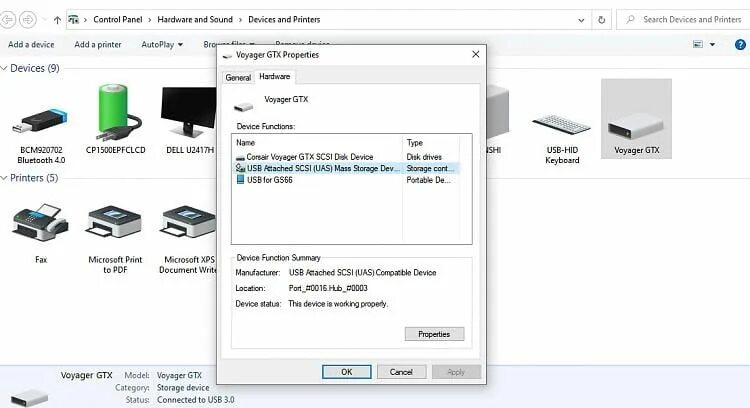The width and height of the screenshot is (750, 408).
Task: Open the AutoPlay dropdown menu
Action: pyautogui.click(x=162, y=44)
